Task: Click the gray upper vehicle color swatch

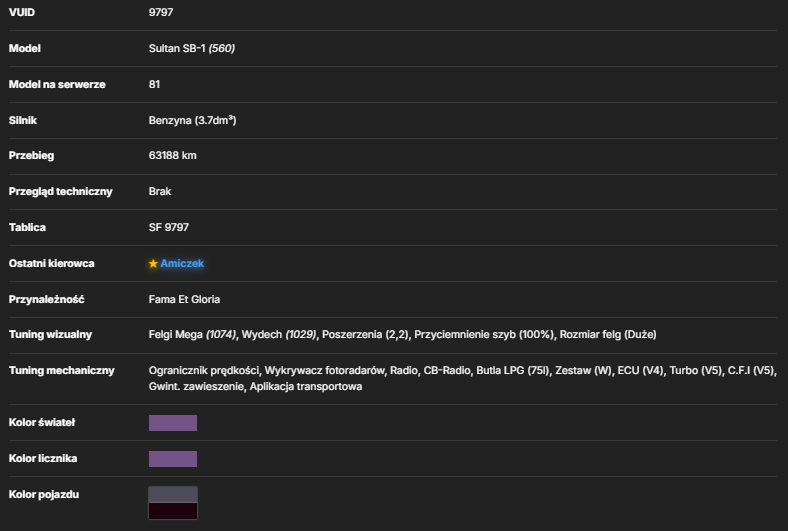Action: 173,495
